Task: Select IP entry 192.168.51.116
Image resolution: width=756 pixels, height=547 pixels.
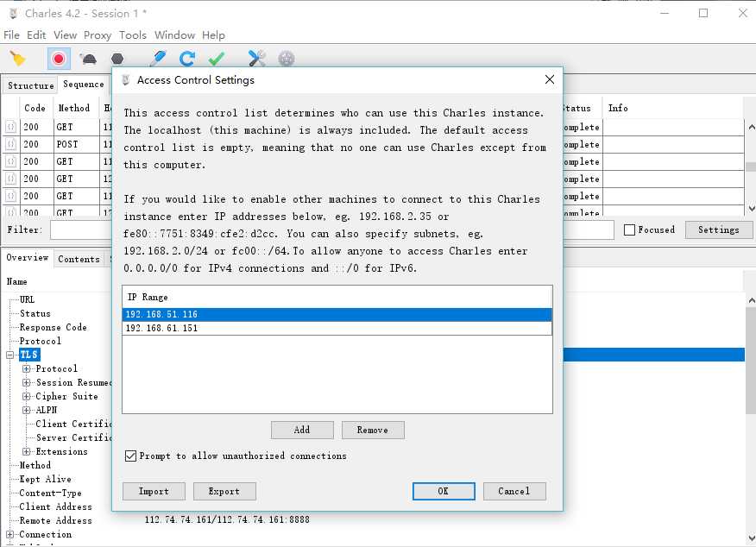Action: pos(337,314)
